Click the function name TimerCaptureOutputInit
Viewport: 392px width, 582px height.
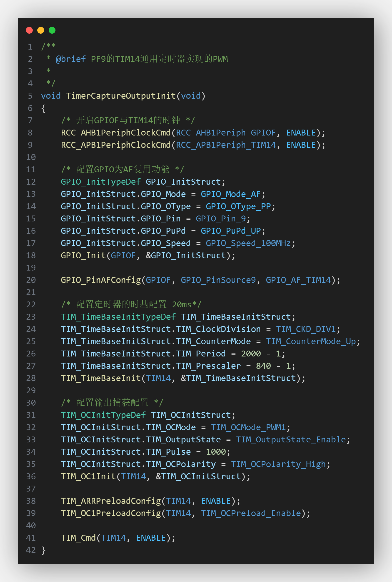(x=121, y=96)
